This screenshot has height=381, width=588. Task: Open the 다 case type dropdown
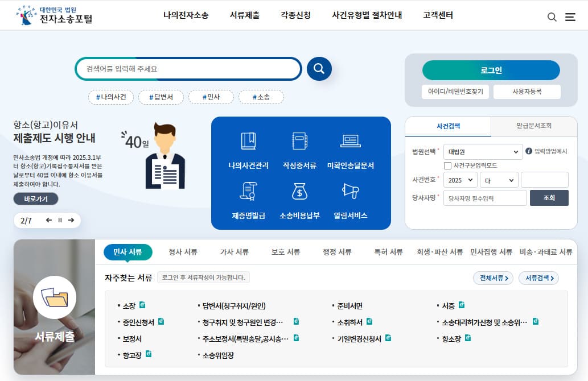tap(499, 179)
